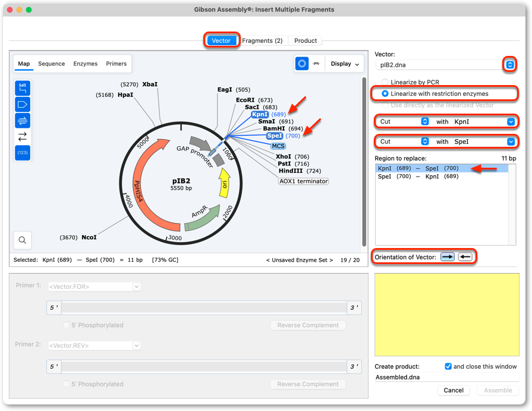Click the flip sequence arrows icon
The image size is (532, 411).
(23, 137)
